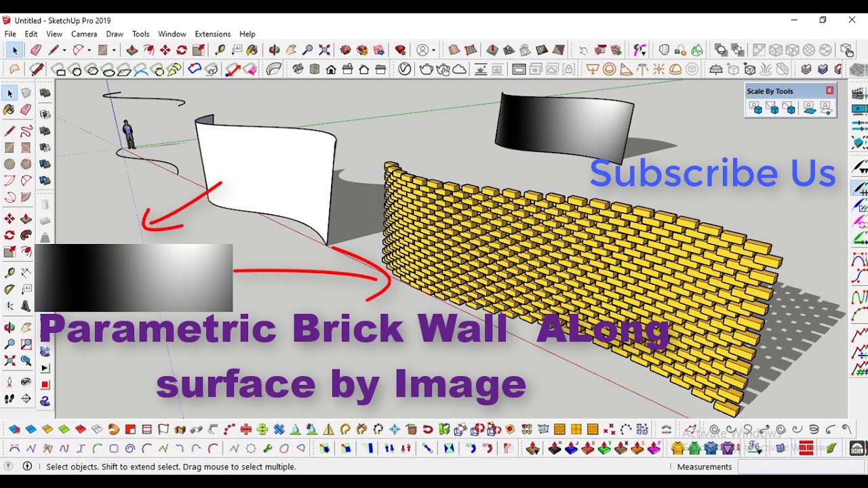Open the Camera menu
The width and height of the screenshot is (868, 488).
84,34
